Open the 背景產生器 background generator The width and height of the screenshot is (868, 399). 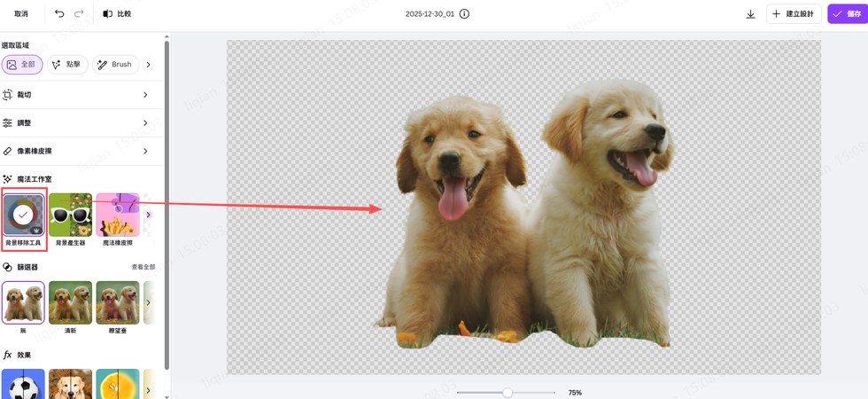coord(70,215)
